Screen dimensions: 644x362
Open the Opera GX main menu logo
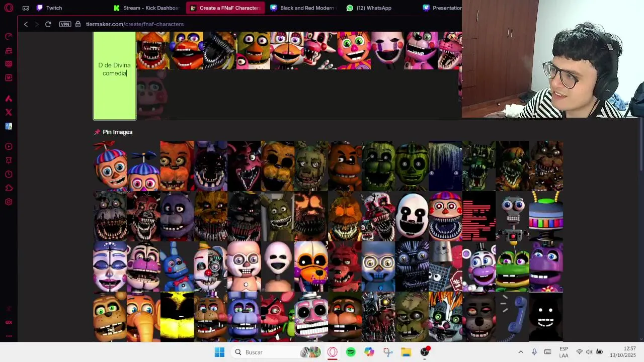(x=9, y=8)
